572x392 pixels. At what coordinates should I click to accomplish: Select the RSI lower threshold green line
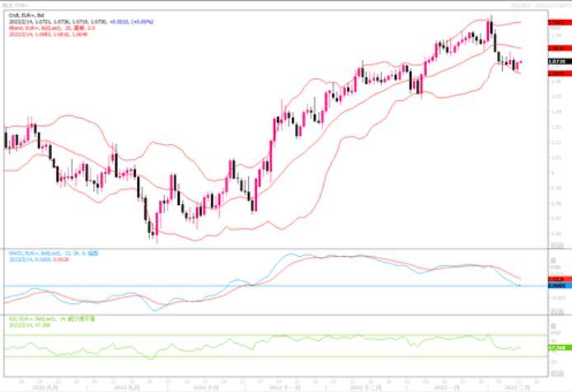coord(247,357)
